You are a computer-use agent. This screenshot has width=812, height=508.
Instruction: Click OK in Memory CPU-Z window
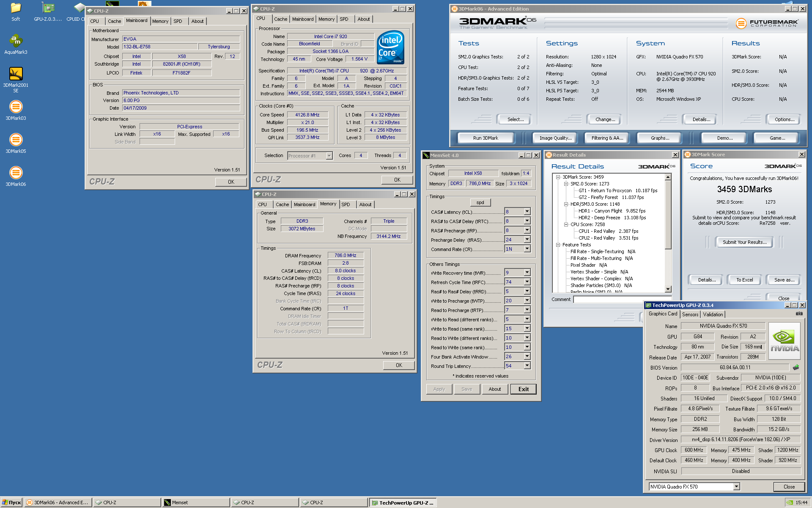[x=399, y=365]
